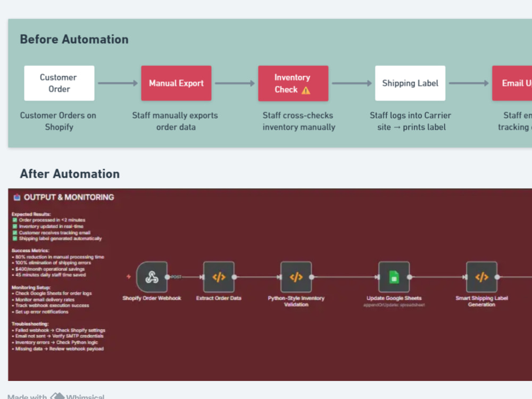The height and width of the screenshot is (399, 532).
Task: Click 'Missing data → Review webhook payload' line
Action: click(57, 349)
